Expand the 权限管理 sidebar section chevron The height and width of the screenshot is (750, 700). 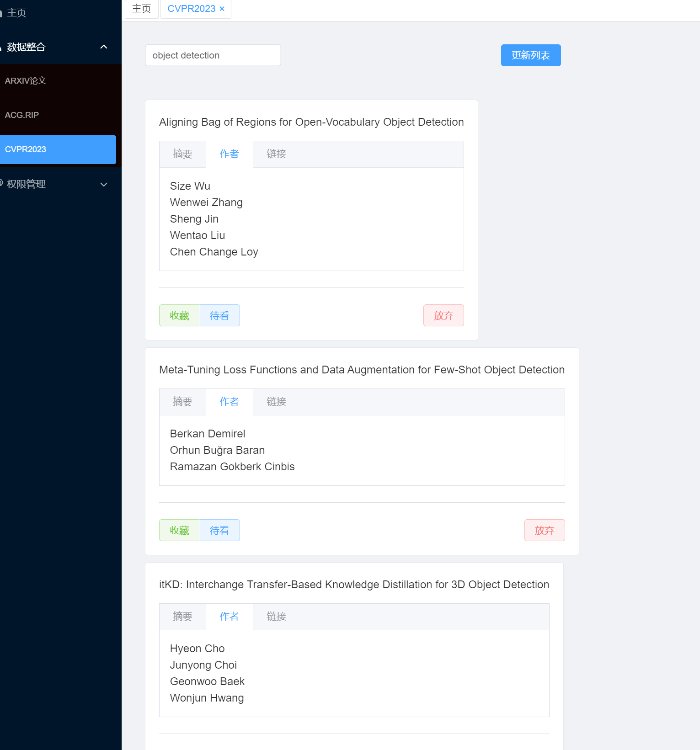click(x=104, y=185)
